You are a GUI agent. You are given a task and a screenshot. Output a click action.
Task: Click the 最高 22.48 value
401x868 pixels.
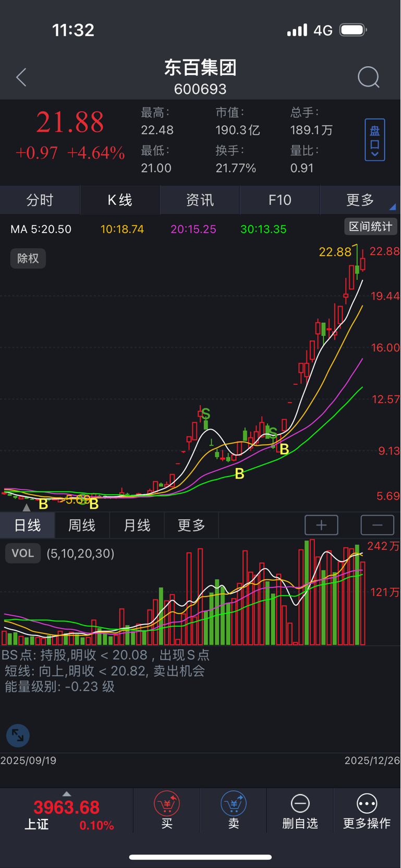click(157, 130)
